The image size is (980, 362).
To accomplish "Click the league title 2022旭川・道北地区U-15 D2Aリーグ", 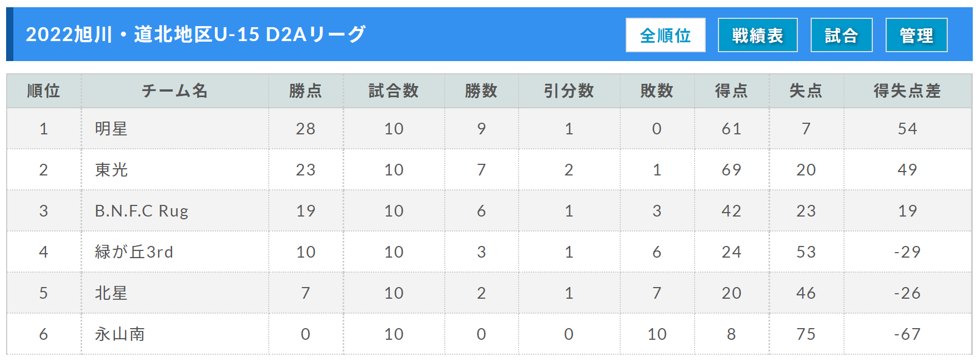I will click(x=195, y=34).
